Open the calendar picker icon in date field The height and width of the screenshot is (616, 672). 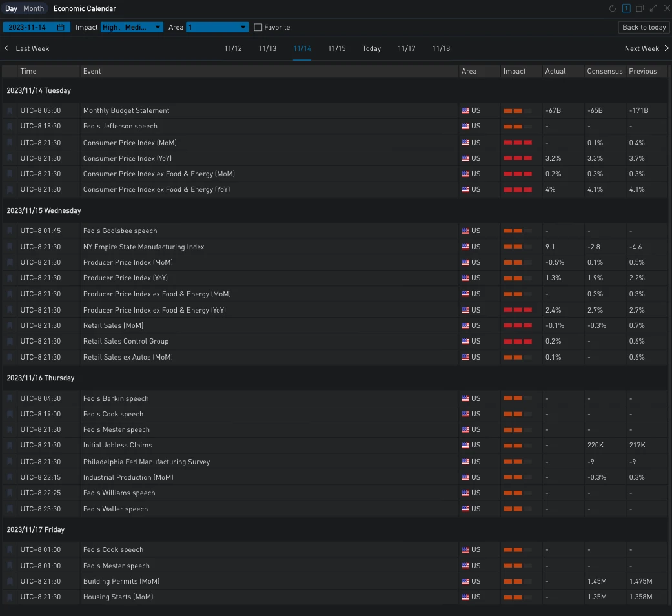pos(61,27)
